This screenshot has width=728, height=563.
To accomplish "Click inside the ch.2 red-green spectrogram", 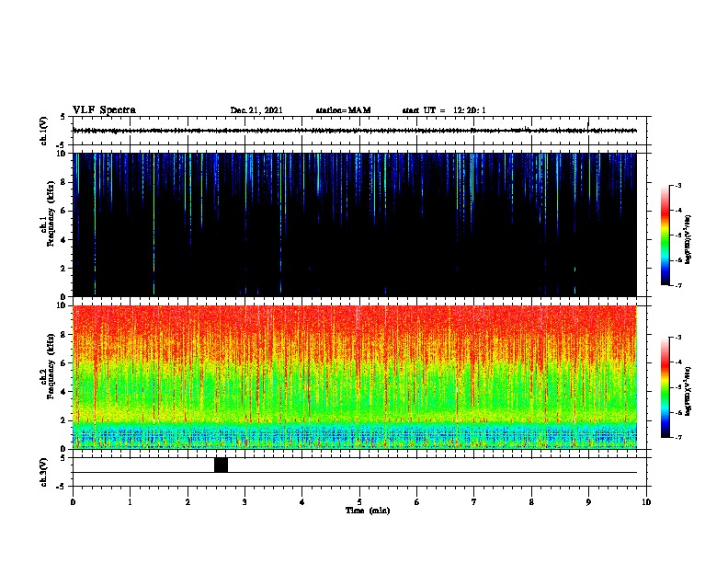I will tap(355, 377).
